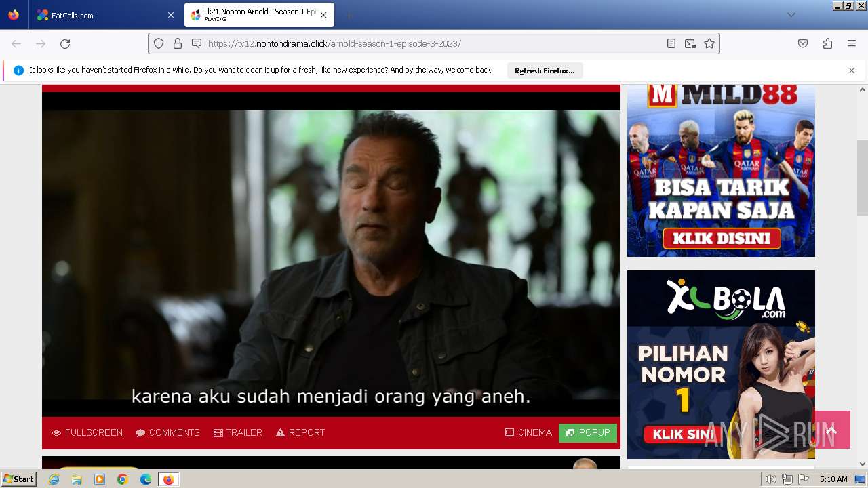Image resolution: width=868 pixels, height=488 pixels.
Task: Close the Lk21 Nonton Arnold tab
Action: click(x=323, y=15)
